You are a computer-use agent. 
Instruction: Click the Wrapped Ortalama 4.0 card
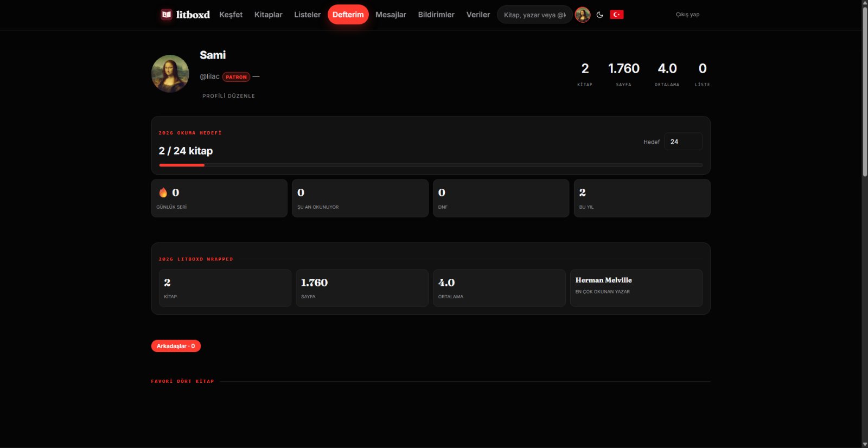(x=499, y=288)
